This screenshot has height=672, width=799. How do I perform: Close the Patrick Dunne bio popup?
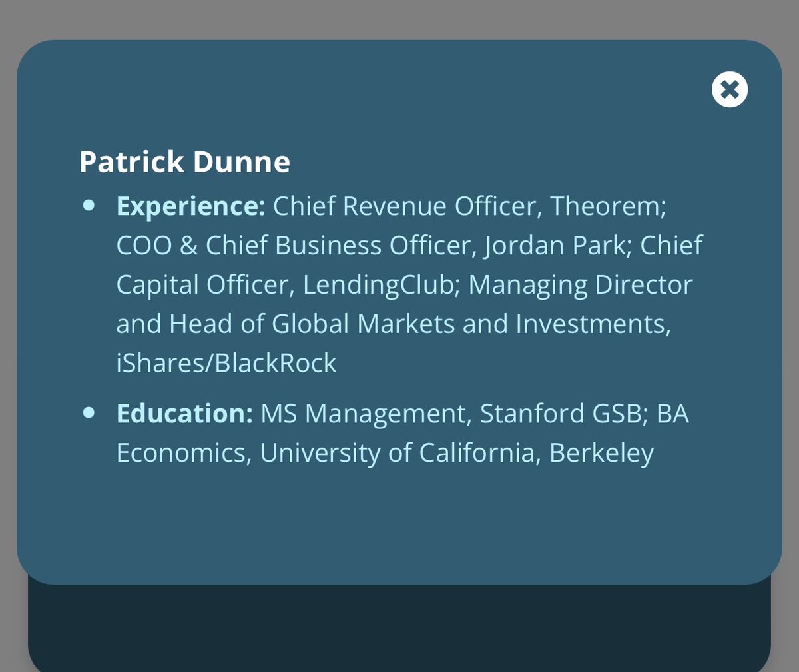[730, 89]
